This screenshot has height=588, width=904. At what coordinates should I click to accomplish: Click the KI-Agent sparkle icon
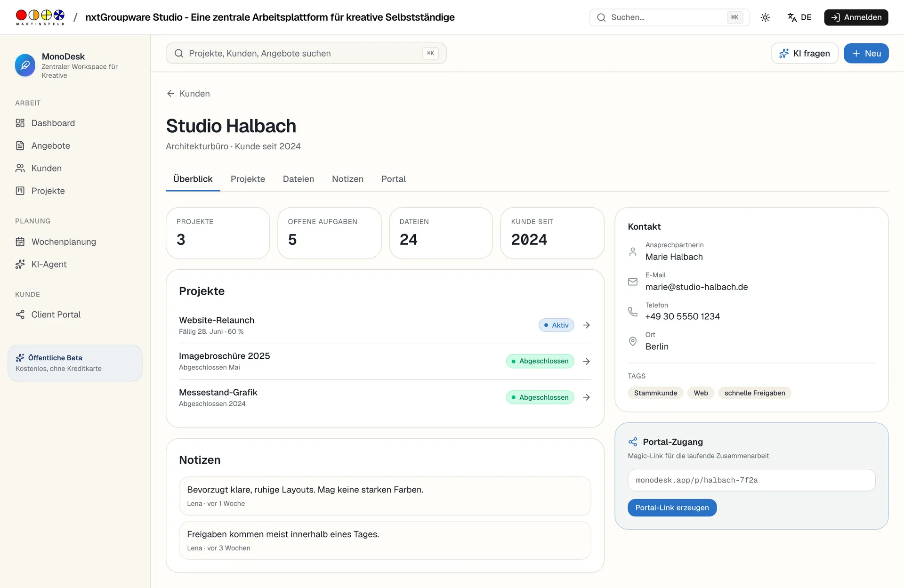20,264
